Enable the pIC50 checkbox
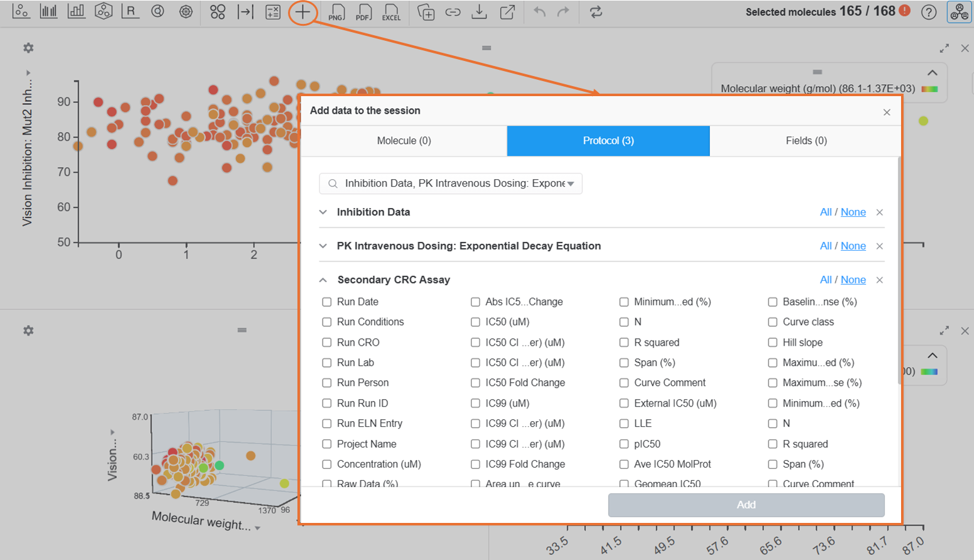This screenshot has height=560, width=974. tap(624, 444)
